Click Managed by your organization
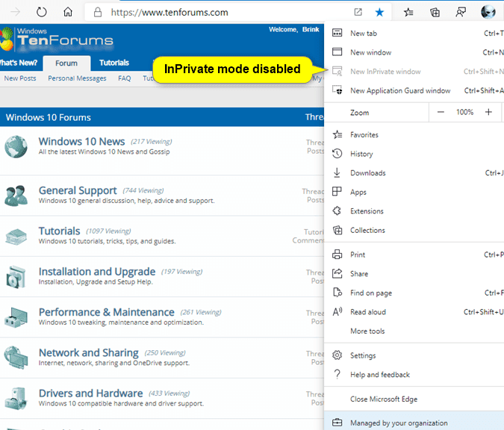This screenshot has height=430, width=504. tap(414, 423)
